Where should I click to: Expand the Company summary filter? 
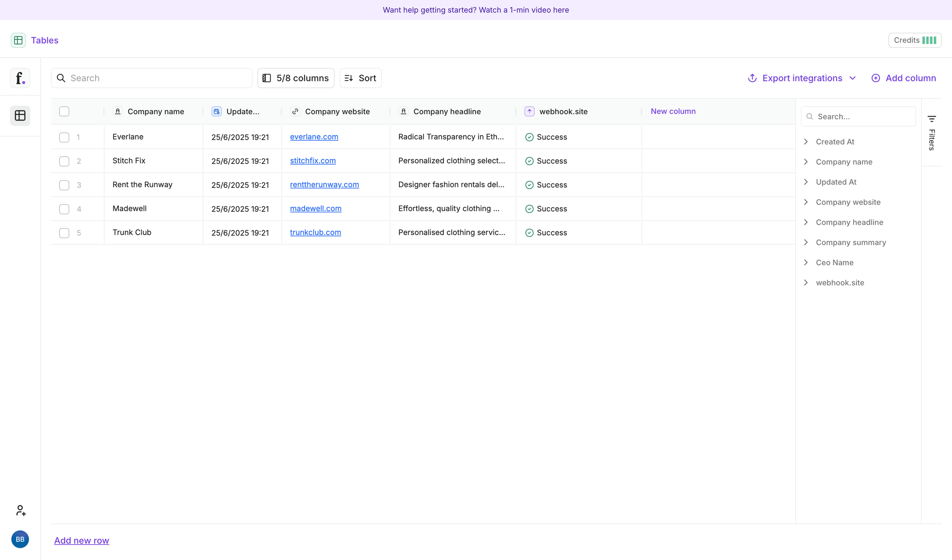pos(806,242)
